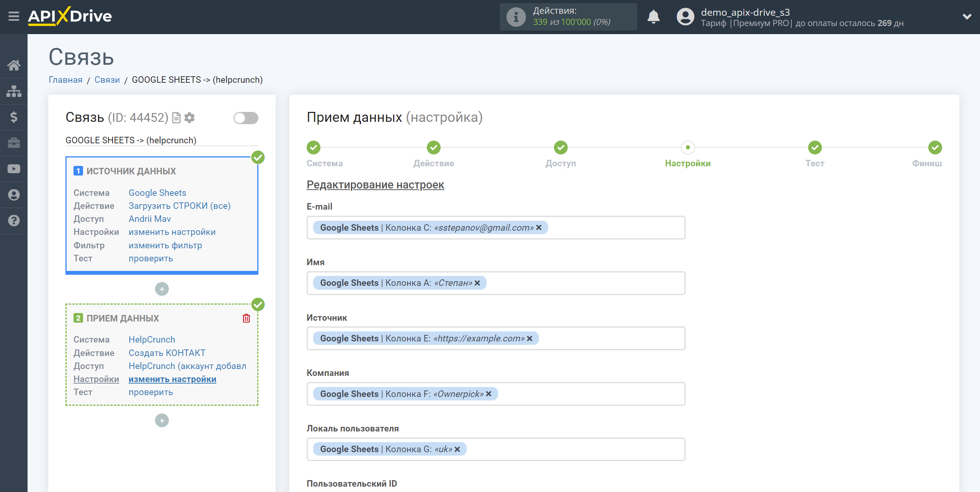The height and width of the screenshot is (492, 980).
Task: Click the copy document icon near connection ID
Action: pos(176,118)
